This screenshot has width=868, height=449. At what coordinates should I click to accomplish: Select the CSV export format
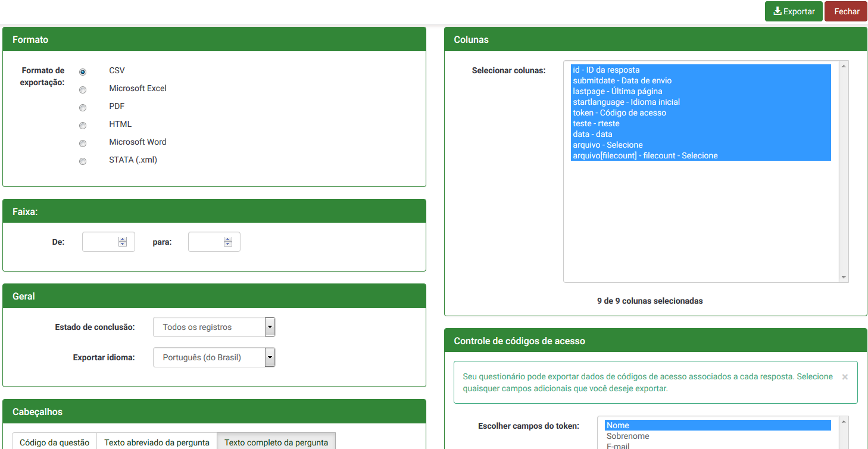click(83, 72)
